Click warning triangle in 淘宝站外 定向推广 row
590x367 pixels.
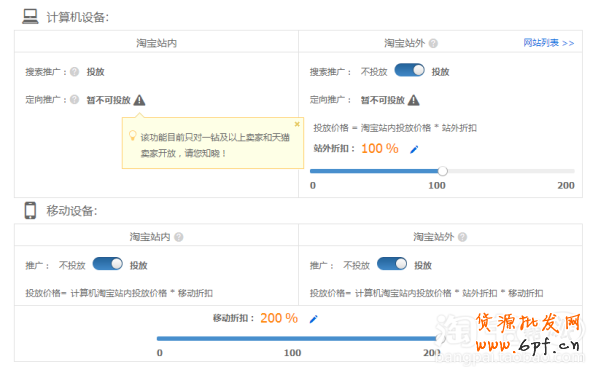coord(414,100)
